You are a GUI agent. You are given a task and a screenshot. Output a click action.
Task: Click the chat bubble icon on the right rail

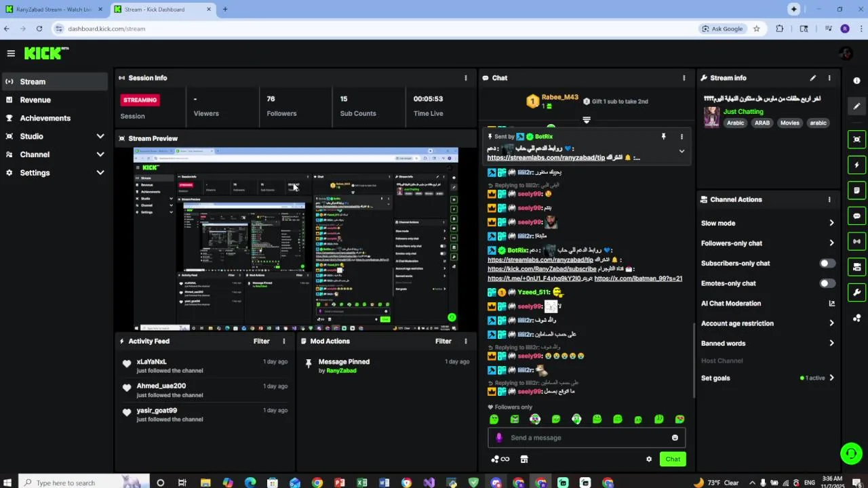(857, 216)
